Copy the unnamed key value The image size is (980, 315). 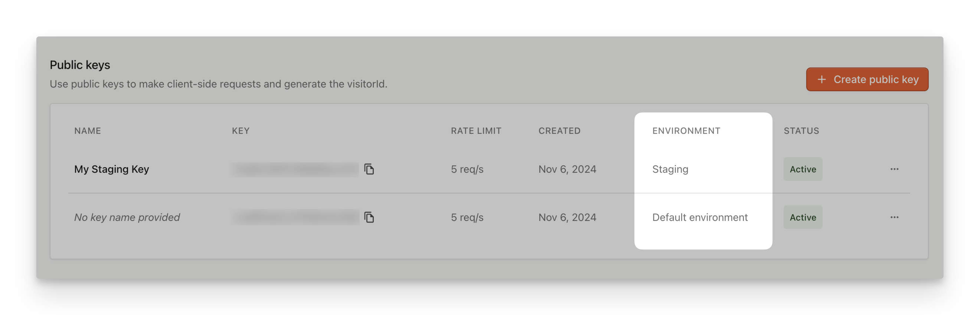pyautogui.click(x=369, y=217)
